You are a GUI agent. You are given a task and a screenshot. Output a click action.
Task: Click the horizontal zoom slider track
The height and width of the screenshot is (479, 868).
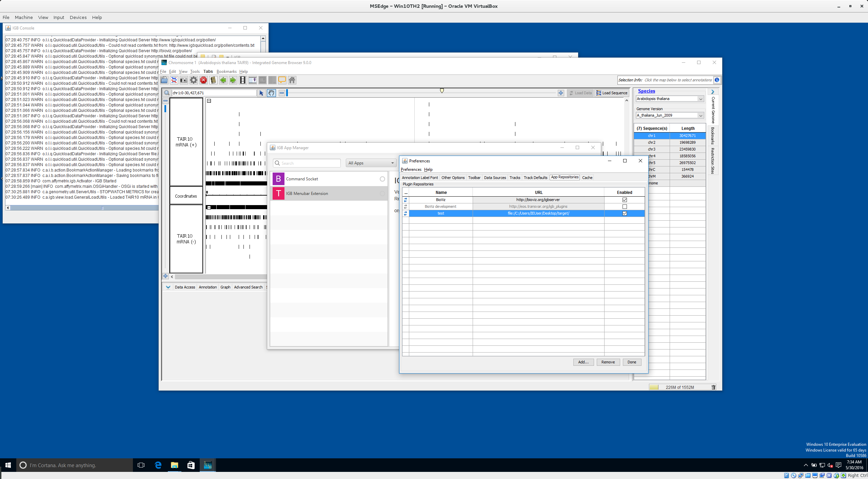click(373, 93)
